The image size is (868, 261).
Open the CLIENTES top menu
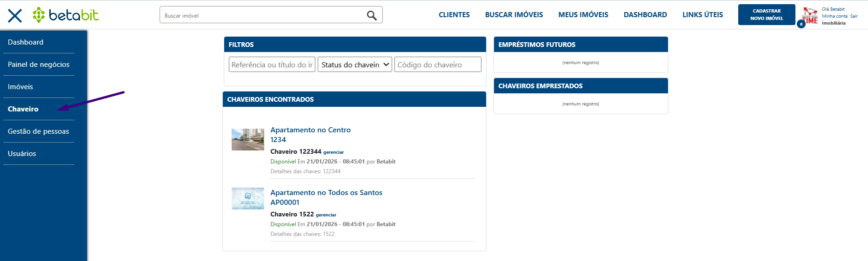click(x=454, y=15)
